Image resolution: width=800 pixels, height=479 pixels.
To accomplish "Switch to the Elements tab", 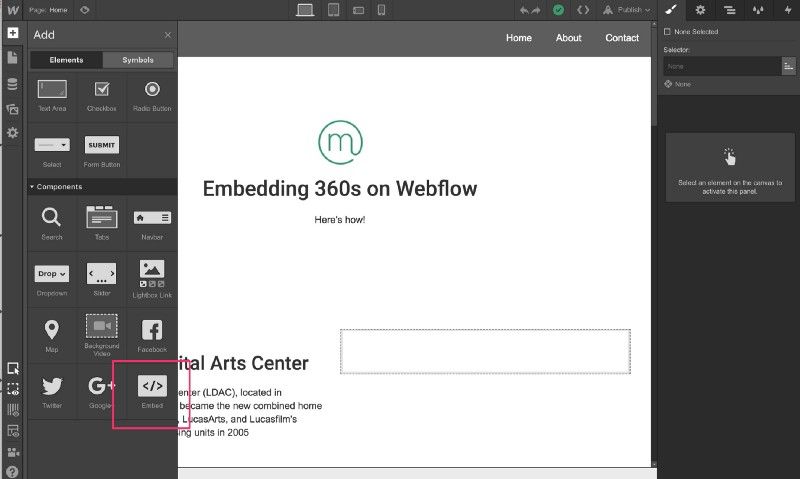I will coord(66,60).
